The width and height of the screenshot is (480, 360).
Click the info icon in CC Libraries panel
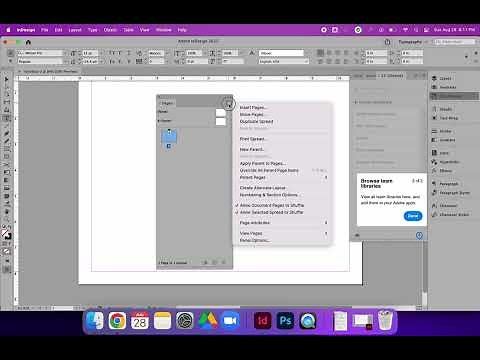419,236
